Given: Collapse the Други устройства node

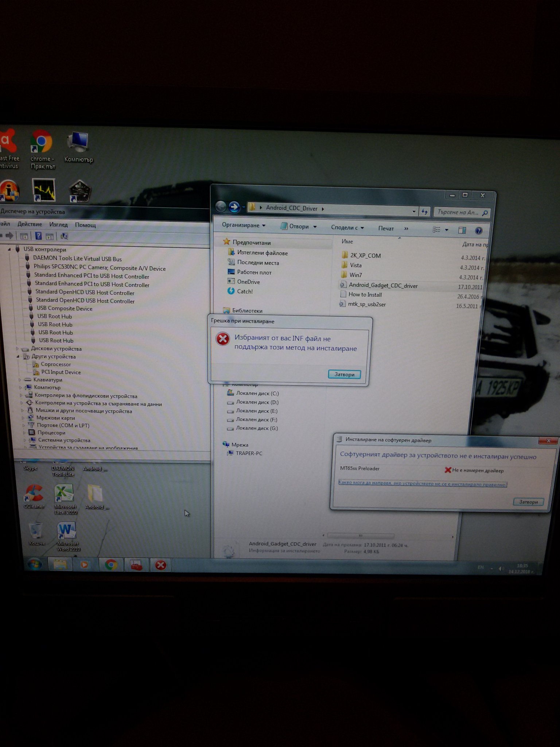Looking at the screenshot, I should point(18,356).
